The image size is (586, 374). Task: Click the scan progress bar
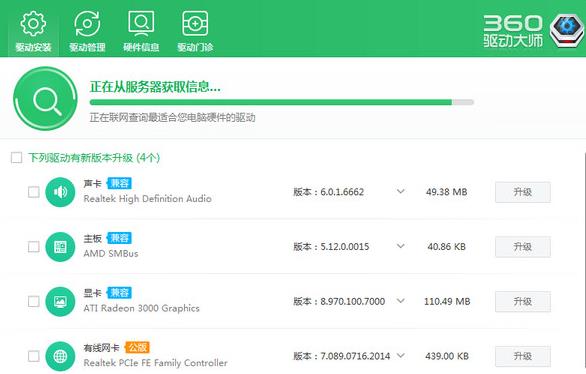(x=281, y=102)
